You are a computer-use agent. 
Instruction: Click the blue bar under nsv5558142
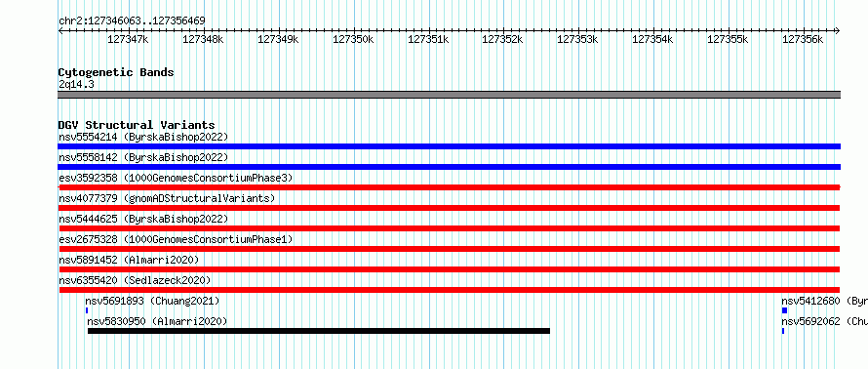coord(450,167)
